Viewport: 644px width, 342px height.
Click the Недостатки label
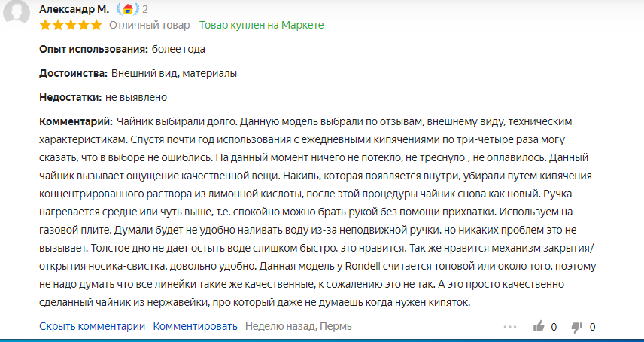pyautogui.click(x=70, y=97)
